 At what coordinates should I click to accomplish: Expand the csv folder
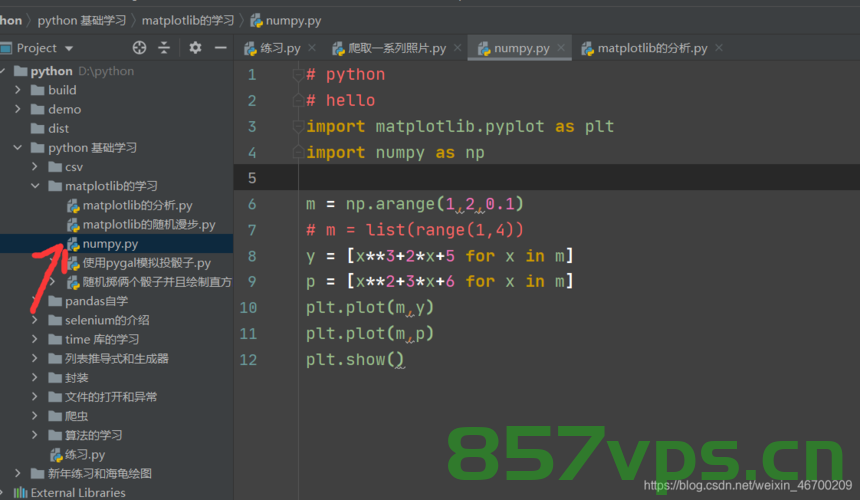(x=35, y=167)
